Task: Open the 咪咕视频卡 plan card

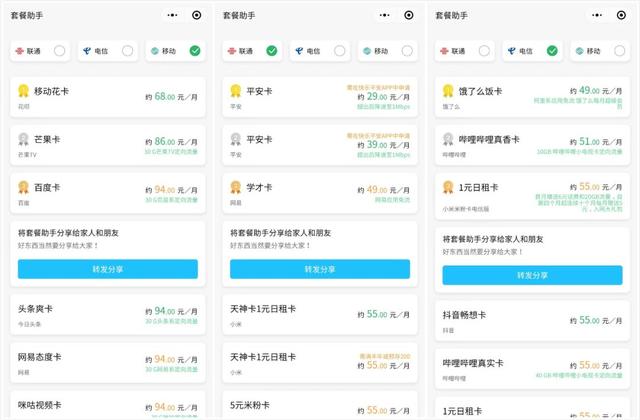Action: (108, 404)
